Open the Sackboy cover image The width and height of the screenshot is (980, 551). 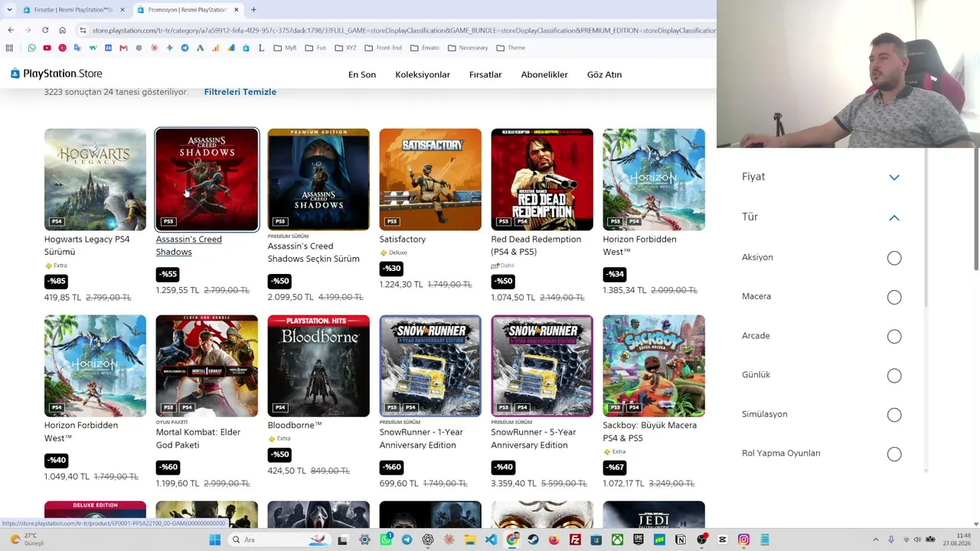point(654,366)
